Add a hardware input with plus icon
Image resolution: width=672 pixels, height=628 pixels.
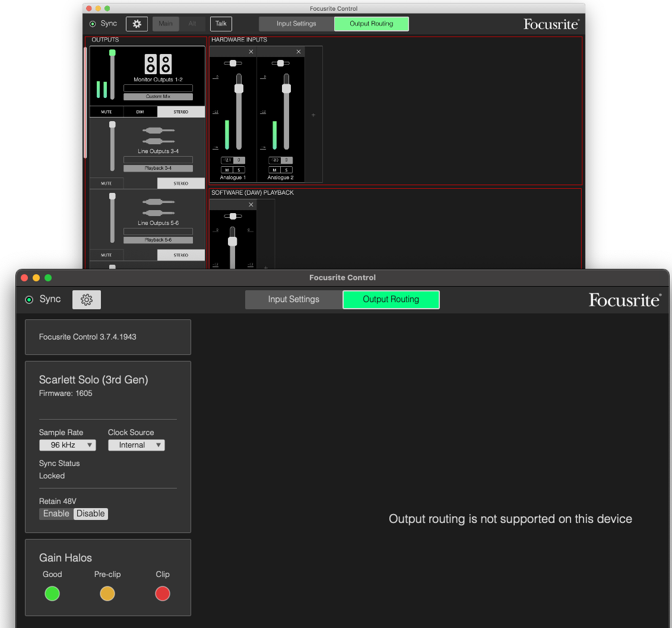point(313,115)
